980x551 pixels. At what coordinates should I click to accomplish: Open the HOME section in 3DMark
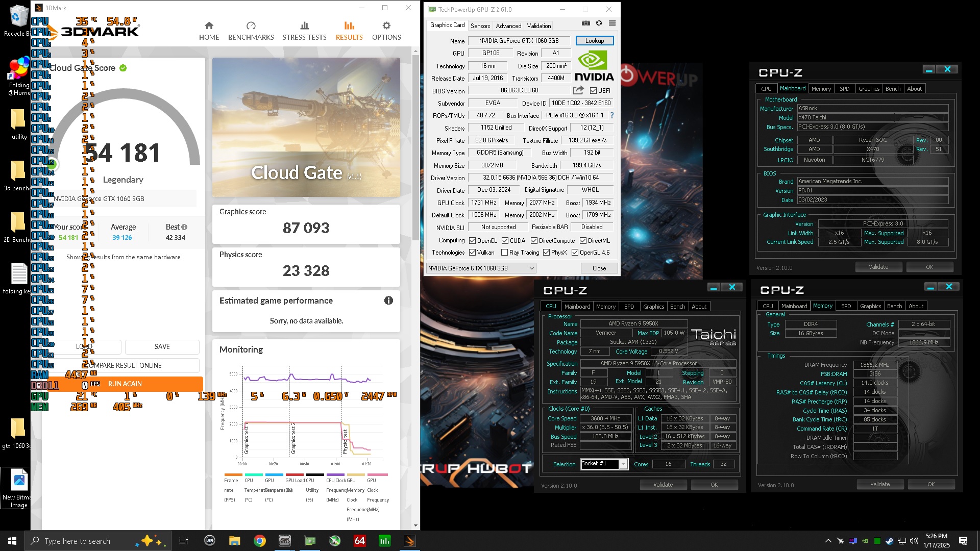[209, 31]
